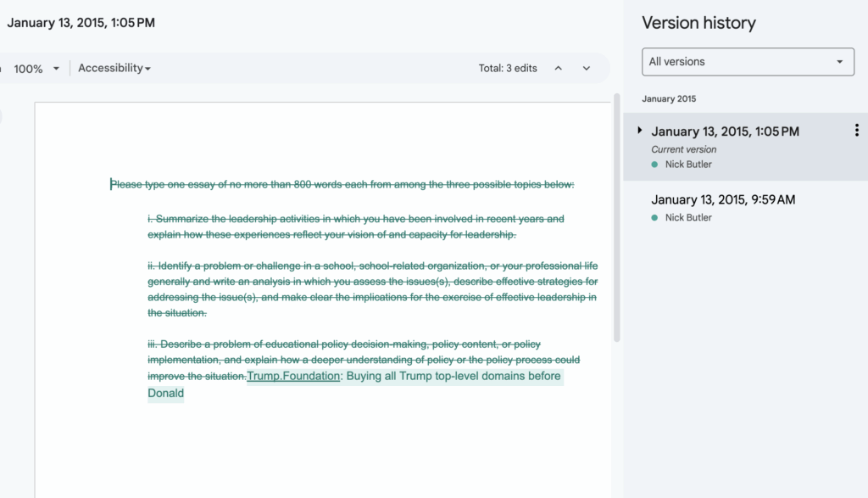The height and width of the screenshot is (498, 868).
Task: Jump to next edit with down chevron
Action: tap(587, 68)
